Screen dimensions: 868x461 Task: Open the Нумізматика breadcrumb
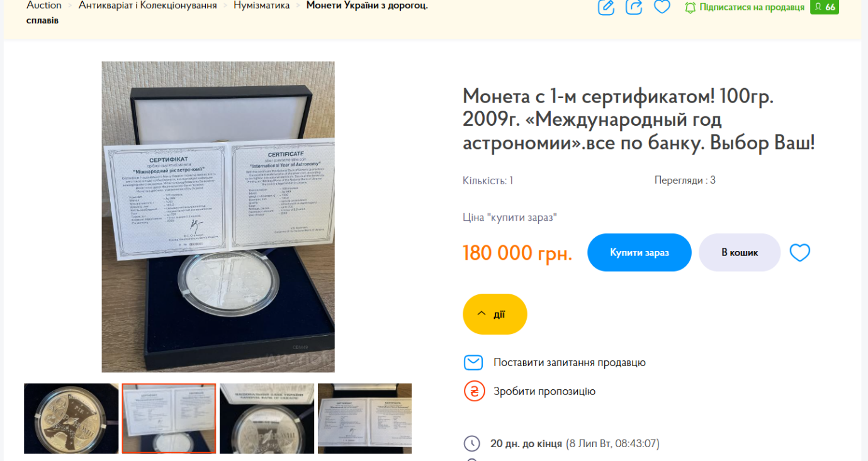point(262,6)
